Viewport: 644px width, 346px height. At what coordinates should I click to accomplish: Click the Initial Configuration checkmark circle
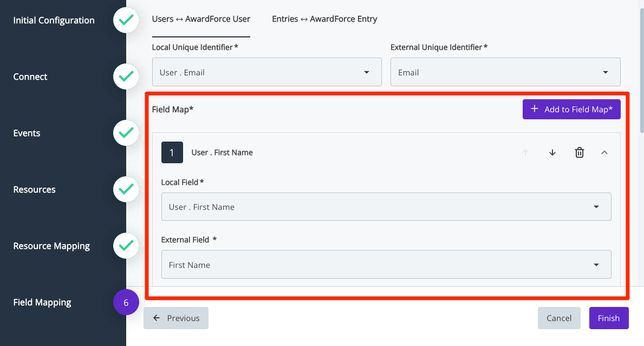tap(126, 20)
